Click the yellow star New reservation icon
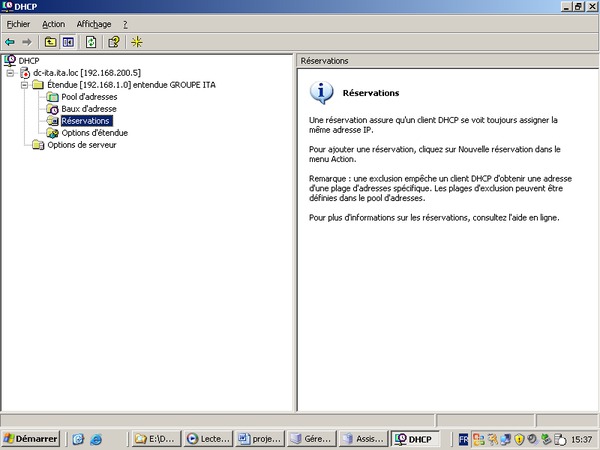This screenshot has width=600, height=450. [137, 42]
